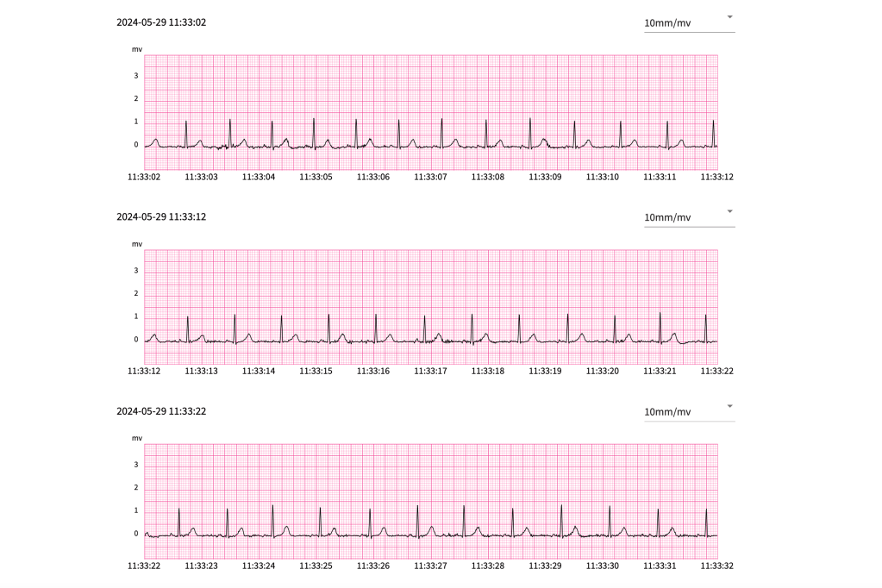Click the 11:33:27 time axis label
The image size is (882, 588).
tap(430, 566)
